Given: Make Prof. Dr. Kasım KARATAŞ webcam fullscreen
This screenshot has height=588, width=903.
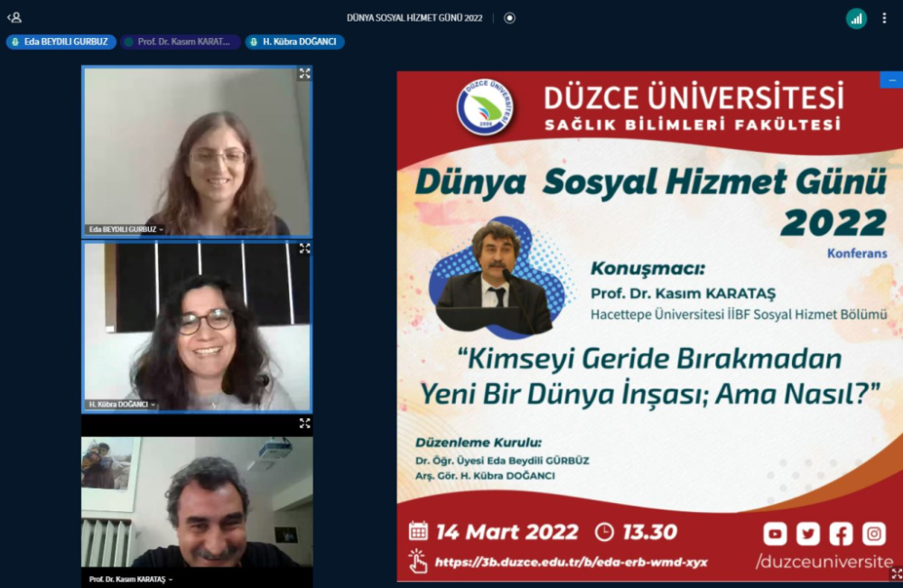Looking at the screenshot, I should (304, 424).
